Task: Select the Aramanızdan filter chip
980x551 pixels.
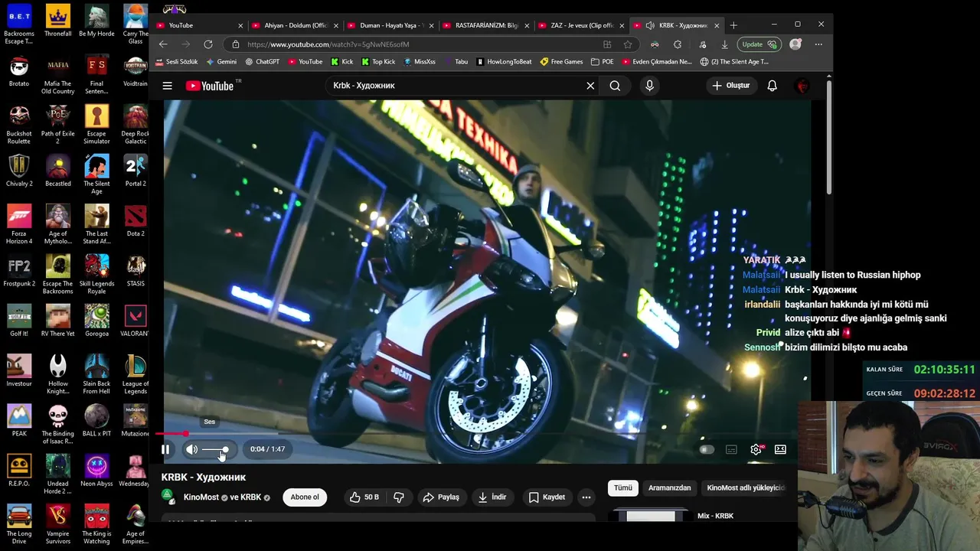Action: tap(669, 487)
